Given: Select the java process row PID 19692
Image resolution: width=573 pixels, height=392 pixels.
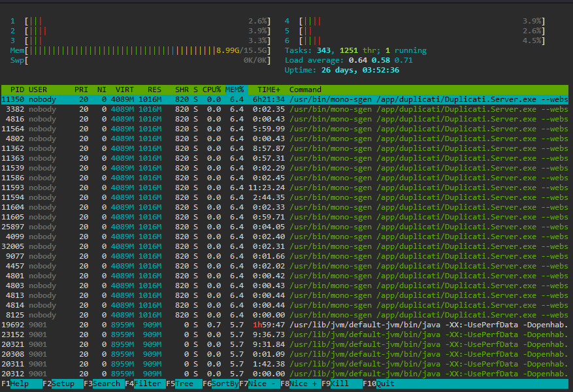Looking at the screenshot, I should click(285, 325).
